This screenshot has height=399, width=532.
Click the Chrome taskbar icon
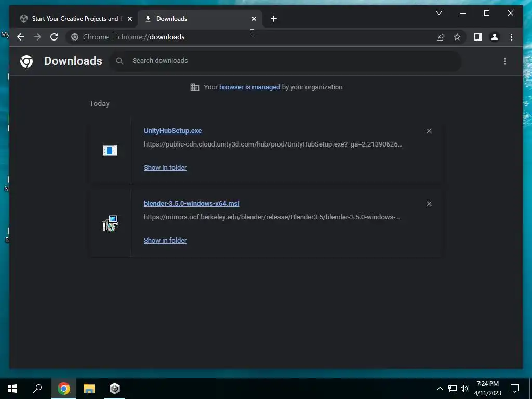pos(64,389)
